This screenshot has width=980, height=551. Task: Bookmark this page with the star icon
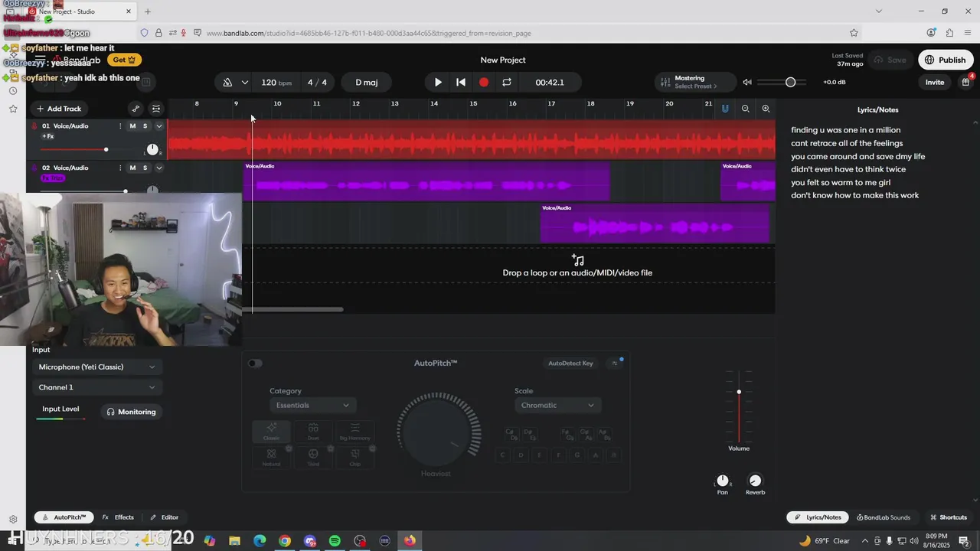point(854,33)
